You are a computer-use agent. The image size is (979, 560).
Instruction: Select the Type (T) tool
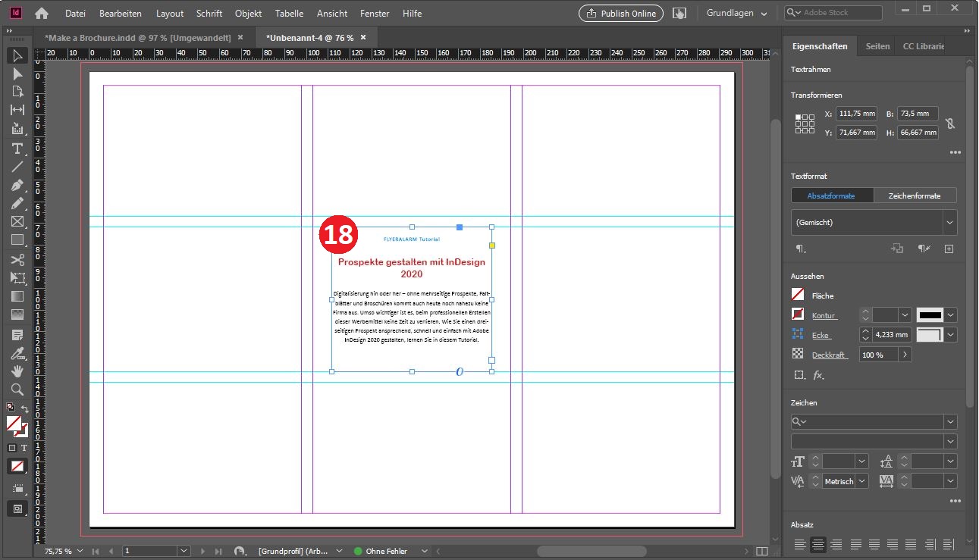click(x=17, y=148)
